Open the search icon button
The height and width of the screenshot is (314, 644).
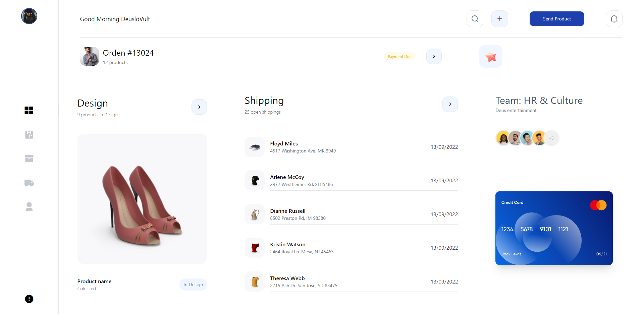[x=475, y=19]
